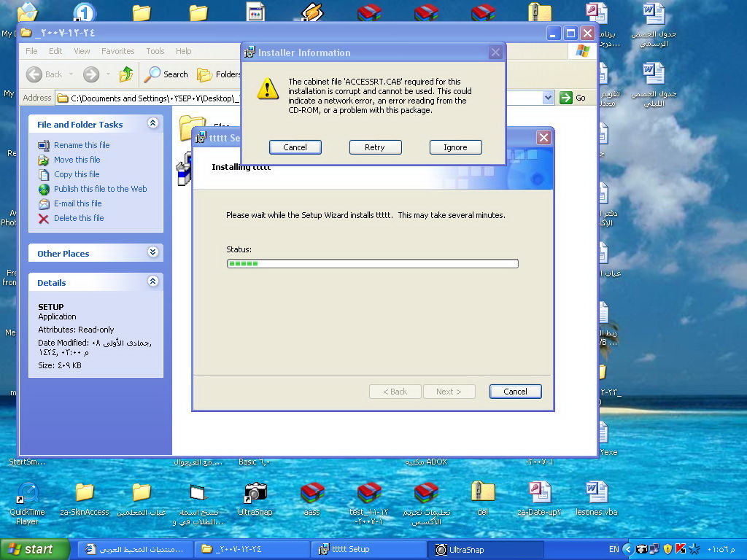Collapse the Details panel
Image resolution: width=747 pixels, height=560 pixels.
point(152,281)
